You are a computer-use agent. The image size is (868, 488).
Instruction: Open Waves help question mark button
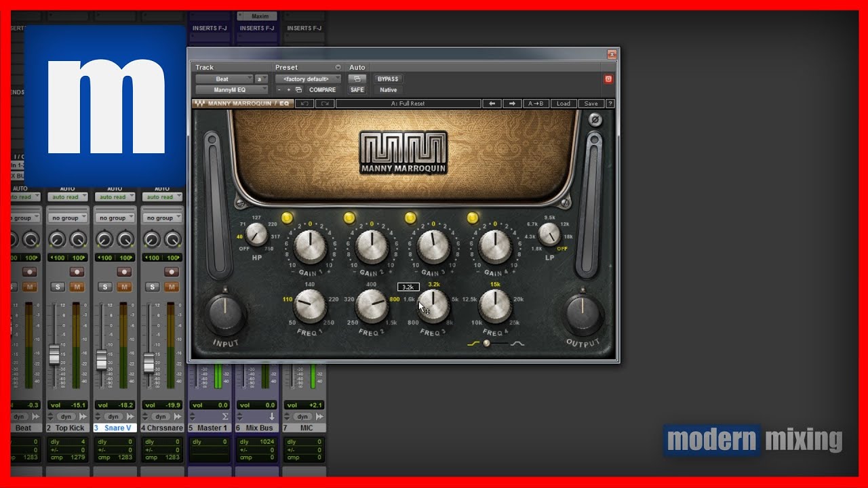click(x=610, y=104)
